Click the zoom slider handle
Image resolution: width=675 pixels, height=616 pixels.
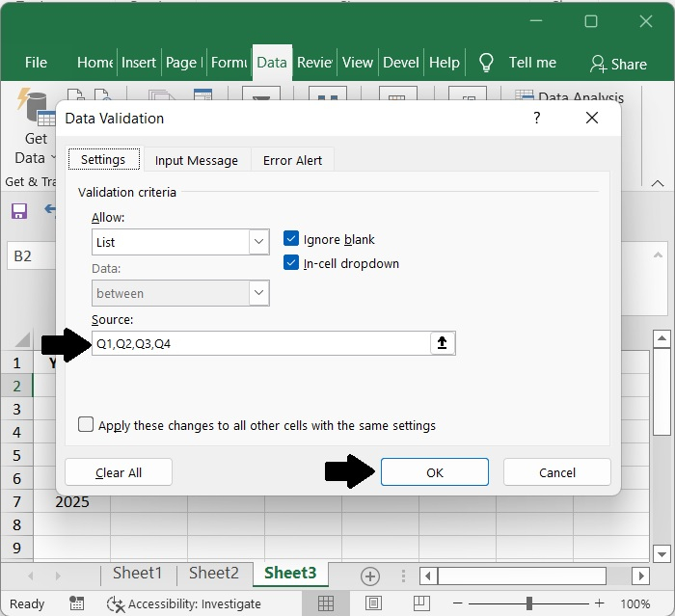click(529, 603)
